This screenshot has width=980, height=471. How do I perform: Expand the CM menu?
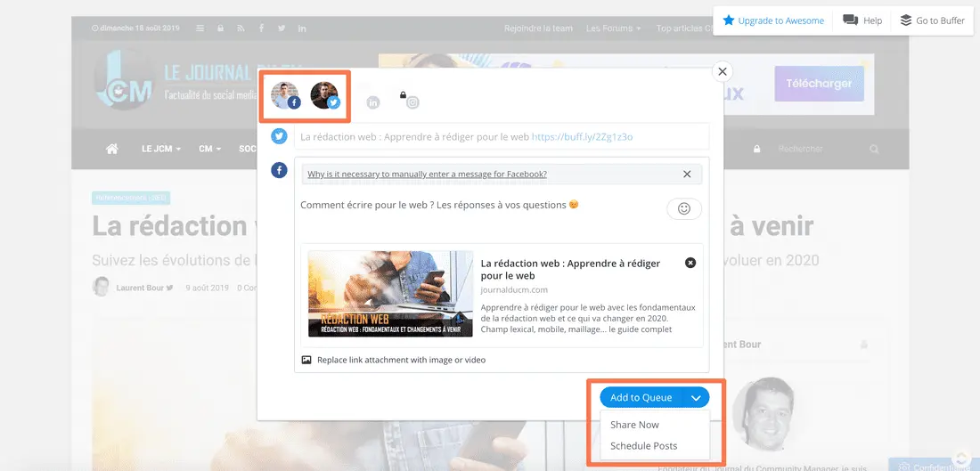pos(210,149)
